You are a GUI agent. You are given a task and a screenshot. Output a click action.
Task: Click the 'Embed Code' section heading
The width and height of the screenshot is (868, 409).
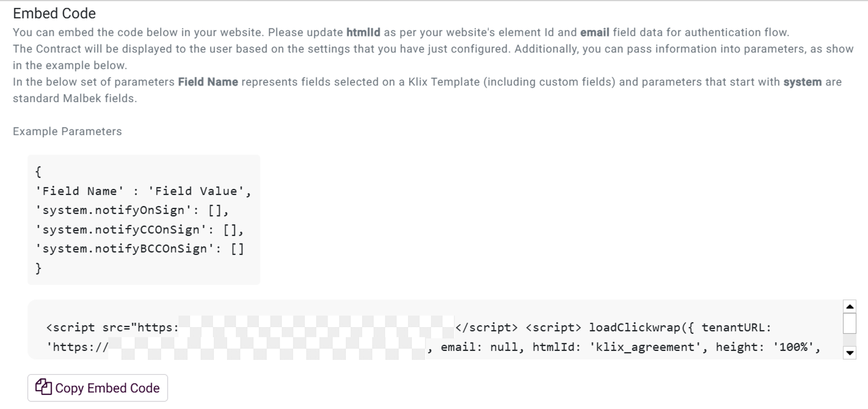[x=54, y=13]
